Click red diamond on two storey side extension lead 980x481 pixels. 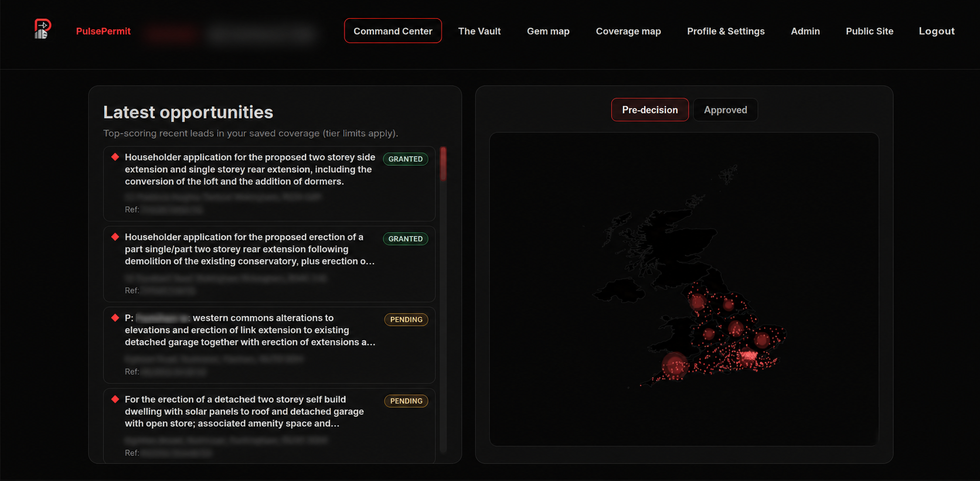tap(115, 157)
